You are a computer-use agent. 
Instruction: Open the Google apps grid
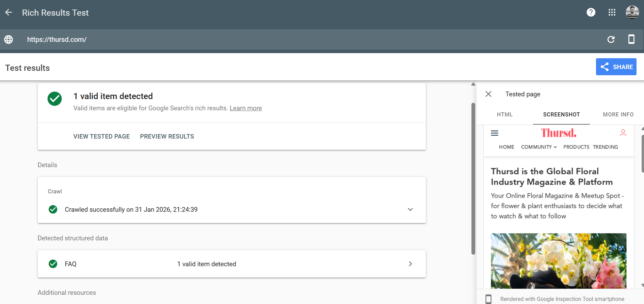click(612, 12)
